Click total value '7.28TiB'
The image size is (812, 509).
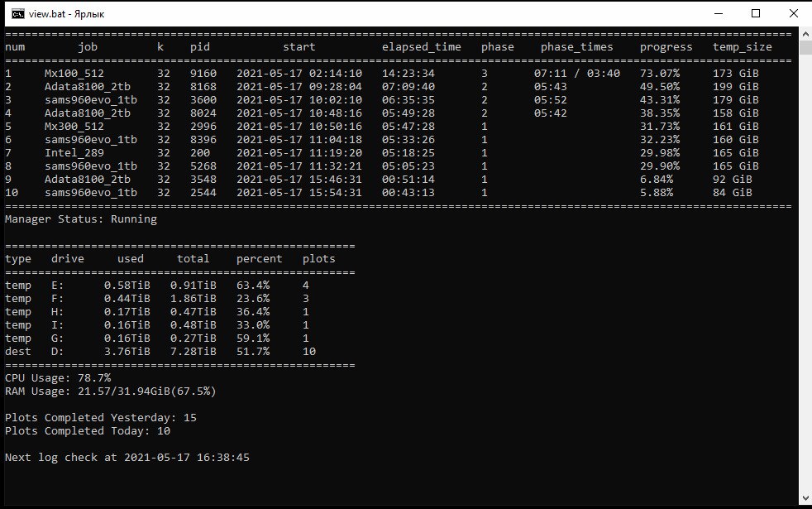[193, 352]
